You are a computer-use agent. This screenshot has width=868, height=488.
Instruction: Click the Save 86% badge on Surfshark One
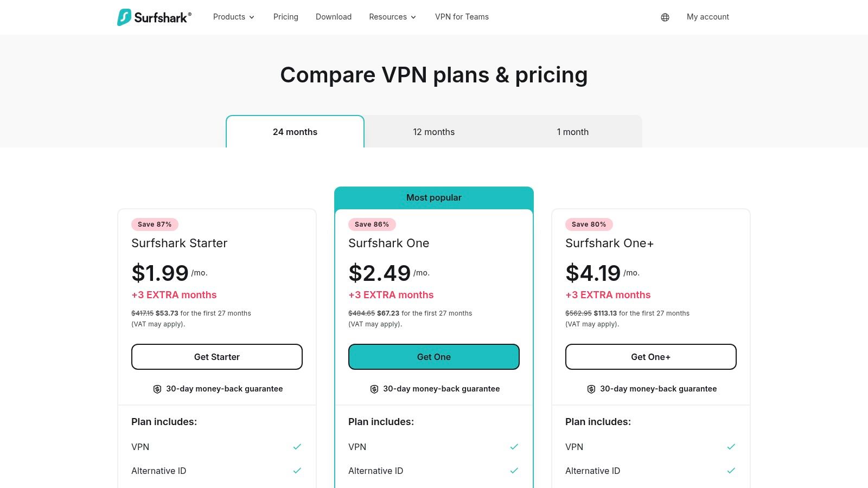pyautogui.click(x=372, y=224)
